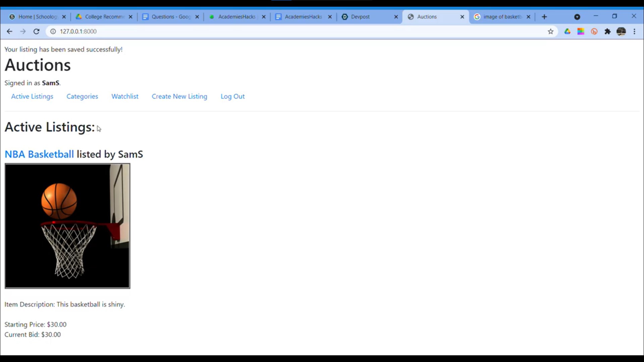Switch to the Devpost tab
This screenshot has height=362, width=644.
[x=360, y=17]
